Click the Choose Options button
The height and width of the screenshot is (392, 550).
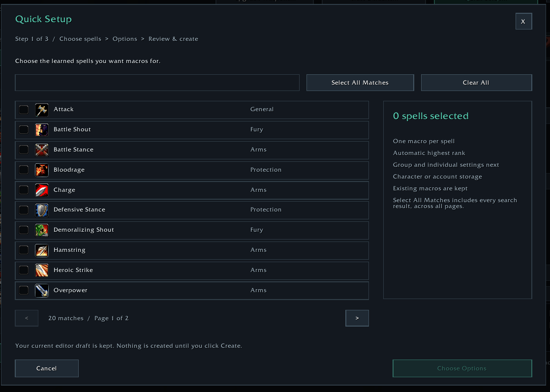click(462, 368)
